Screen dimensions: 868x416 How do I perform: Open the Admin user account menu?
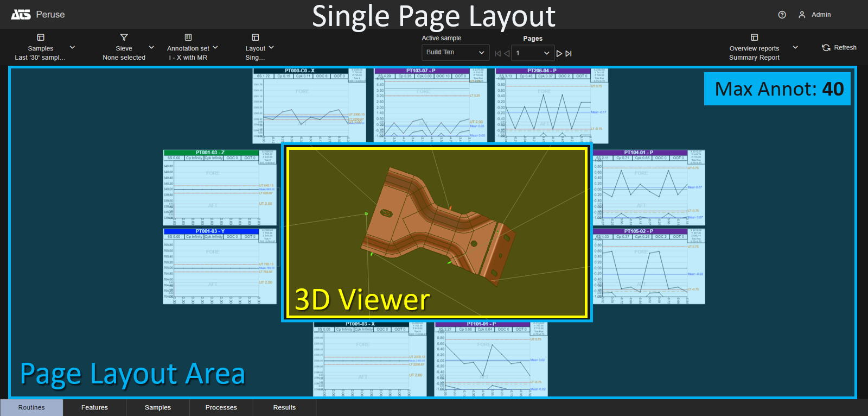tap(815, 15)
